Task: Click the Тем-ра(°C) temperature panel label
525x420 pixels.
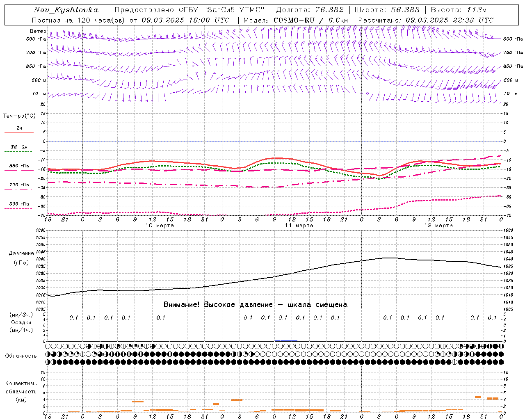Action: pyautogui.click(x=19, y=116)
